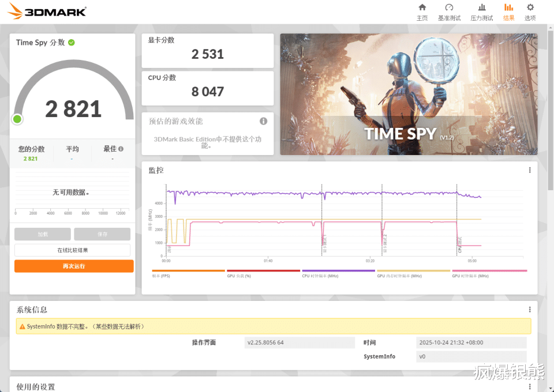Image resolution: width=554 pixels, height=392 pixels.
Task: Click the CPU 测试 timeline marker
Action: point(460,244)
